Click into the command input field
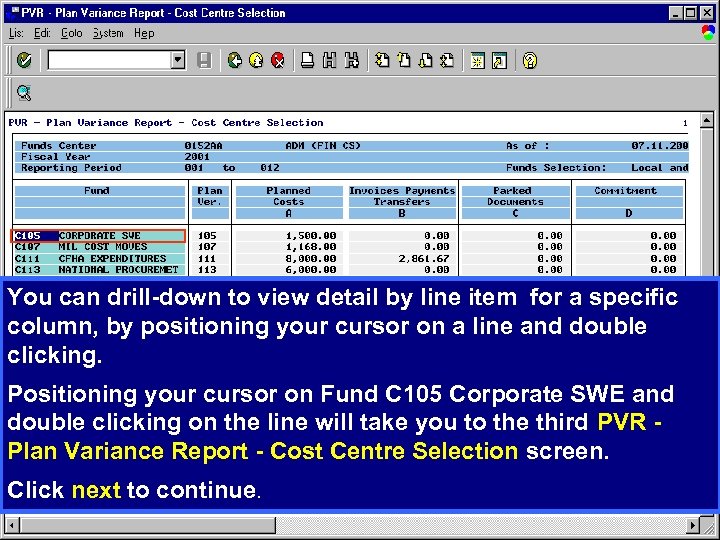 [x=109, y=60]
